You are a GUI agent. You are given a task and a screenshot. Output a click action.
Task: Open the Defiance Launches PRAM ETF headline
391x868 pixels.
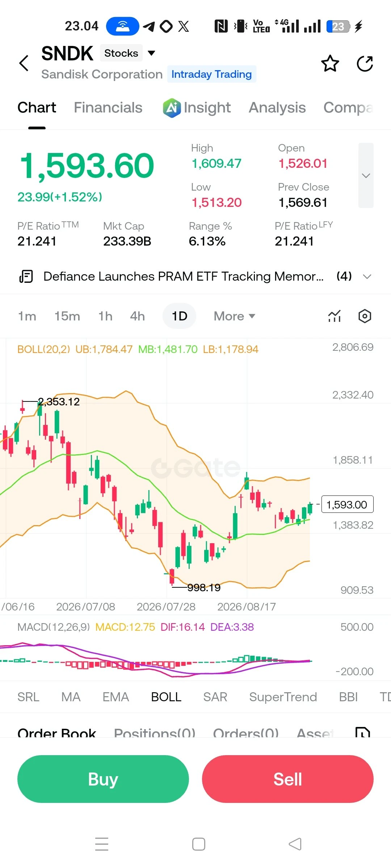[184, 276]
